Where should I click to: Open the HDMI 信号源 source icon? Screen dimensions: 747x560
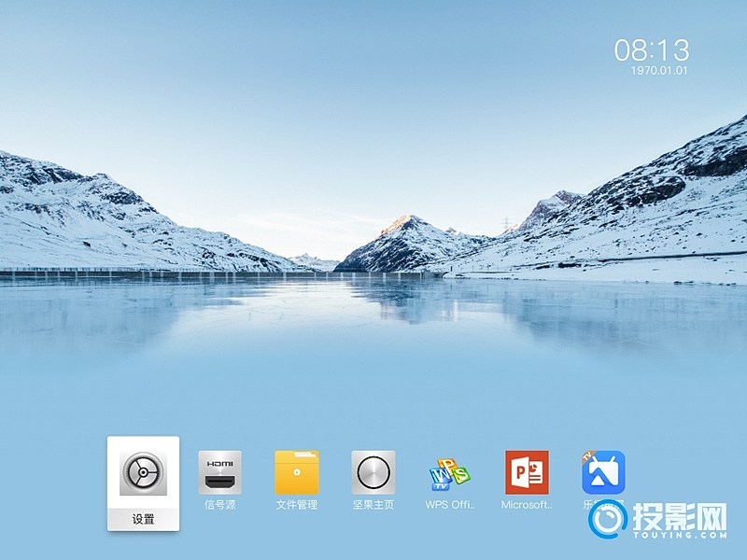pyautogui.click(x=219, y=472)
